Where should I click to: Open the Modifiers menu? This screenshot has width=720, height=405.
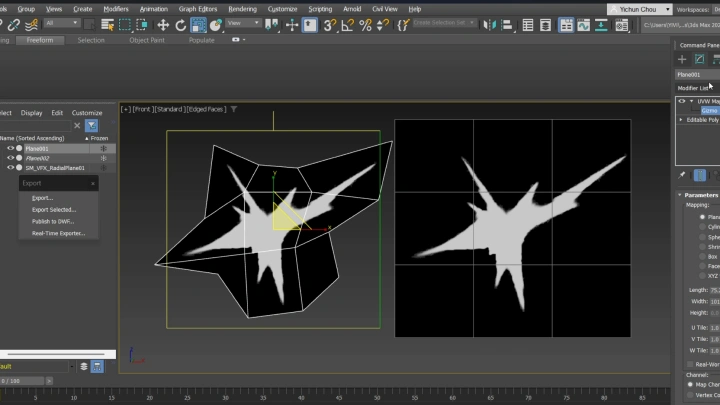click(116, 9)
